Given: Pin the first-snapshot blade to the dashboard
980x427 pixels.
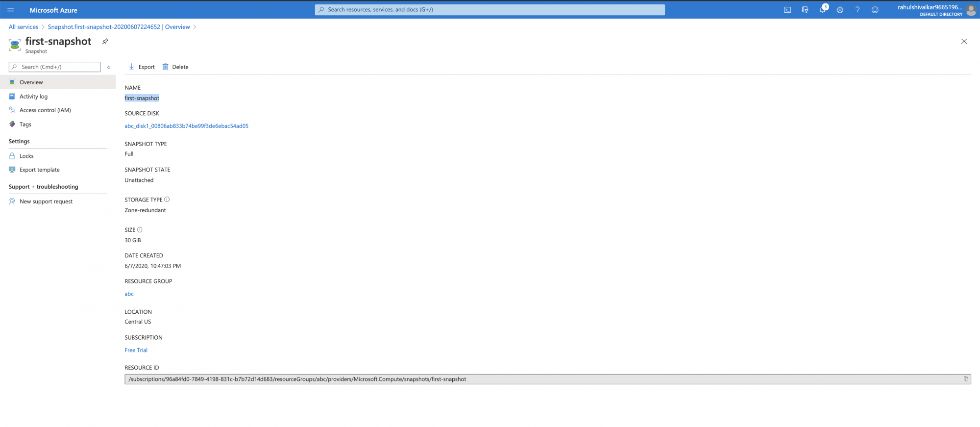Looking at the screenshot, I should click(x=105, y=42).
